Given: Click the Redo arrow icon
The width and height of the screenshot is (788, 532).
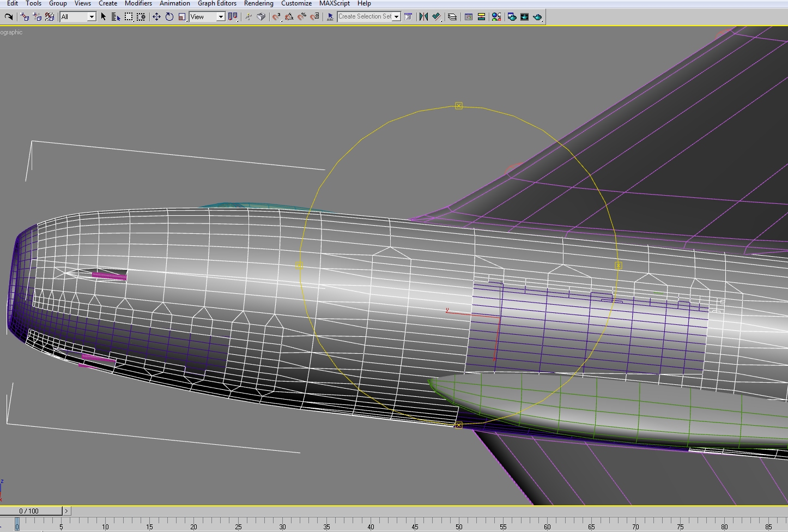Looking at the screenshot, I should (x=8, y=17).
